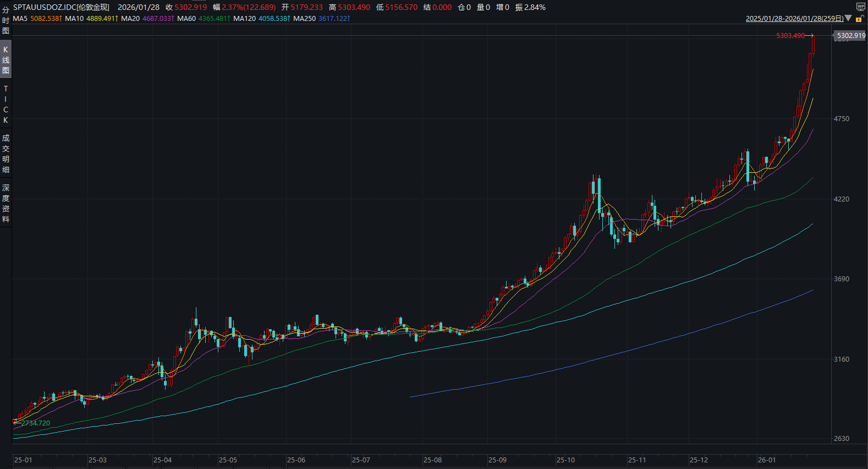Click the MA20 indicator label
Screen dimensions: 868x469
[x=130, y=19]
